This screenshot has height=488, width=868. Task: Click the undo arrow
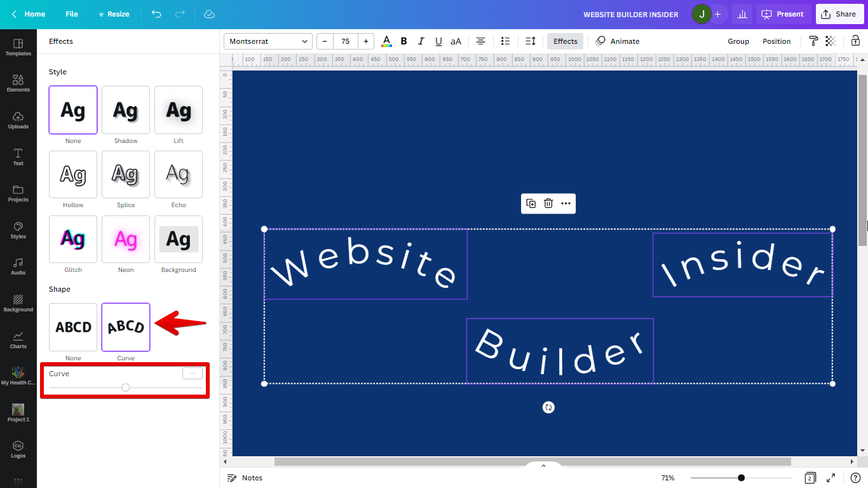[156, 14]
